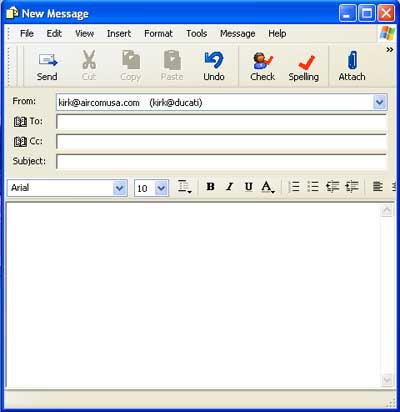Click the Send toolbar icon
The image size is (400, 412).
click(x=47, y=67)
